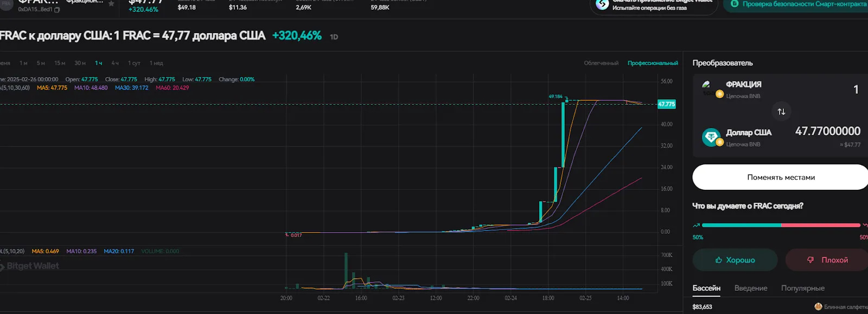Screen dimensions: 868x314
Task: Click the Доллар США token name in converter
Action: pyautogui.click(x=749, y=132)
